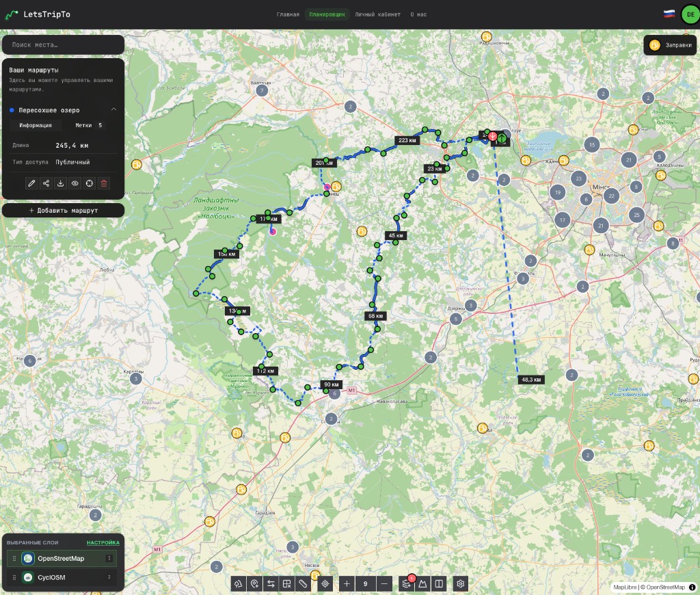The height and width of the screenshot is (595, 700).
Task: Open the Главная page
Action: pyautogui.click(x=288, y=14)
